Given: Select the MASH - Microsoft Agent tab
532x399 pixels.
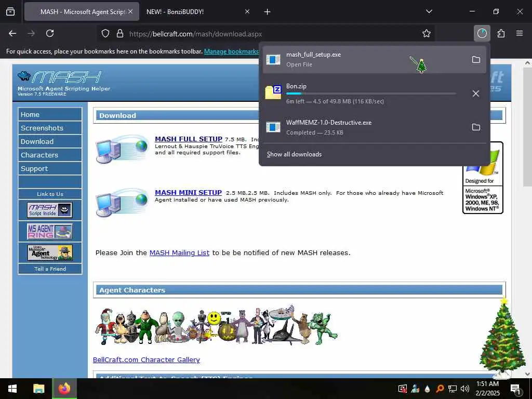Looking at the screenshot, I should (x=82, y=11).
